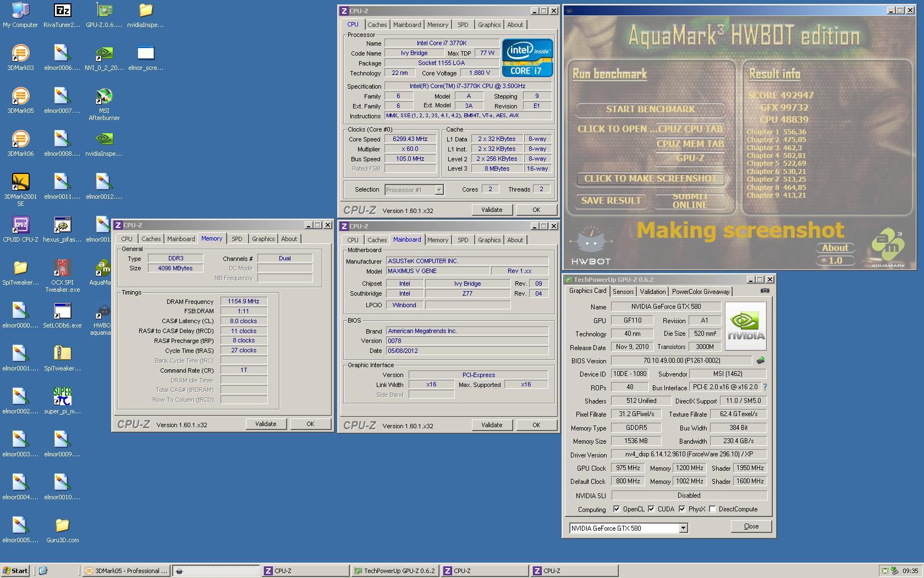This screenshot has width=924, height=578.
Task: Open PowerColor Giveaway tab in GPU-Z
Action: point(701,292)
